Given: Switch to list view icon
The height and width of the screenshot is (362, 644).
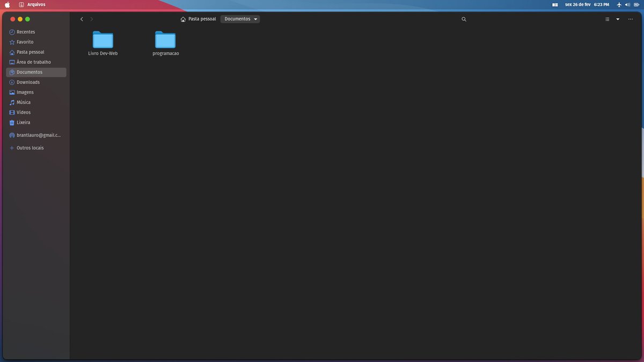Looking at the screenshot, I should pyautogui.click(x=607, y=19).
